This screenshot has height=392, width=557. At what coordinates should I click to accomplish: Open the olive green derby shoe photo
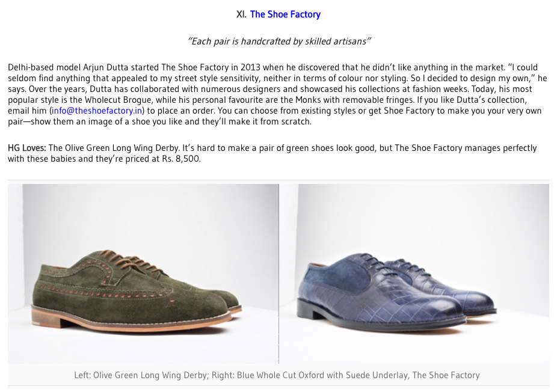(x=143, y=274)
